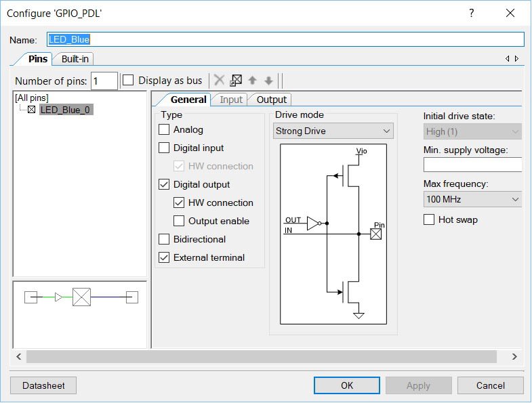This screenshot has width=532, height=403.
Task: Click the Number of pins field
Action: 104,81
